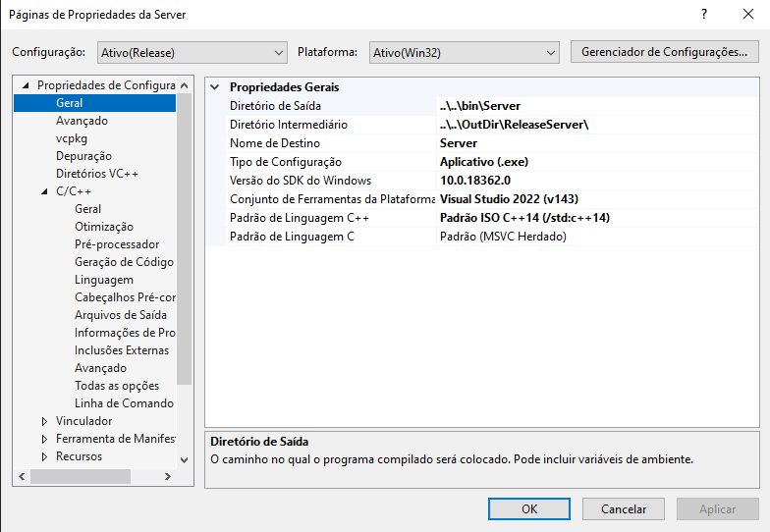The width and height of the screenshot is (770, 532).
Task: Collapse the Propriedades de Configuração tree node
Action: [26, 85]
